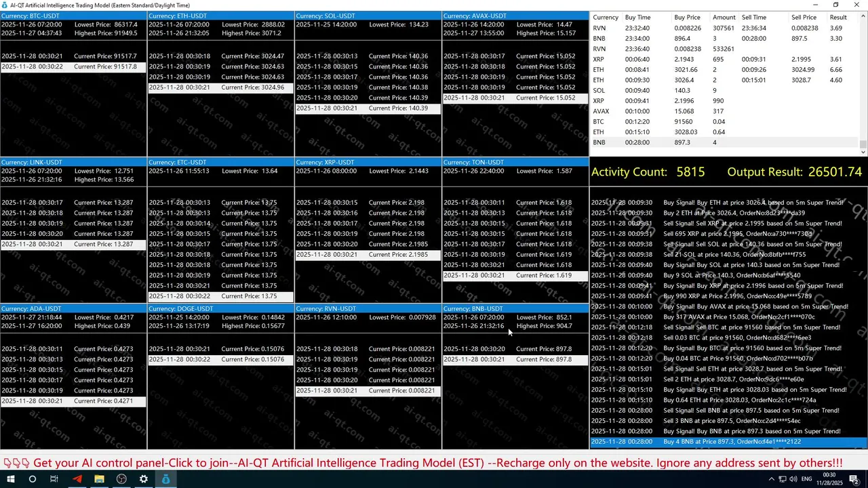Select ADA highlighted row 'Current Price: 0.4271'
Viewport: 868px width, 488px height.
73,401
